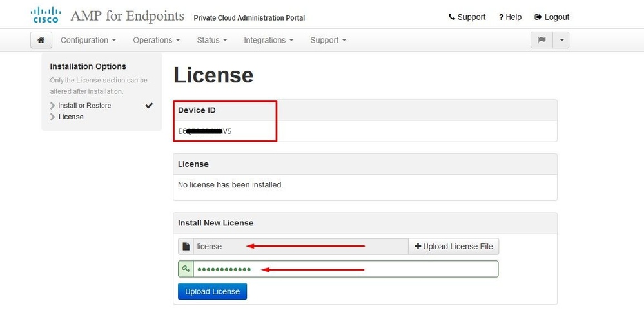Open the Support menu in navbar
This screenshot has width=644, height=324.
point(328,40)
